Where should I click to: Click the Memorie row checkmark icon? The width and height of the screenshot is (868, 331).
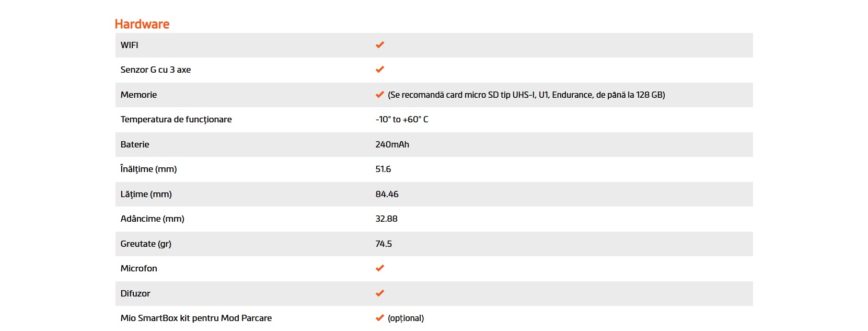pyautogui.click(x=380, y=95)
